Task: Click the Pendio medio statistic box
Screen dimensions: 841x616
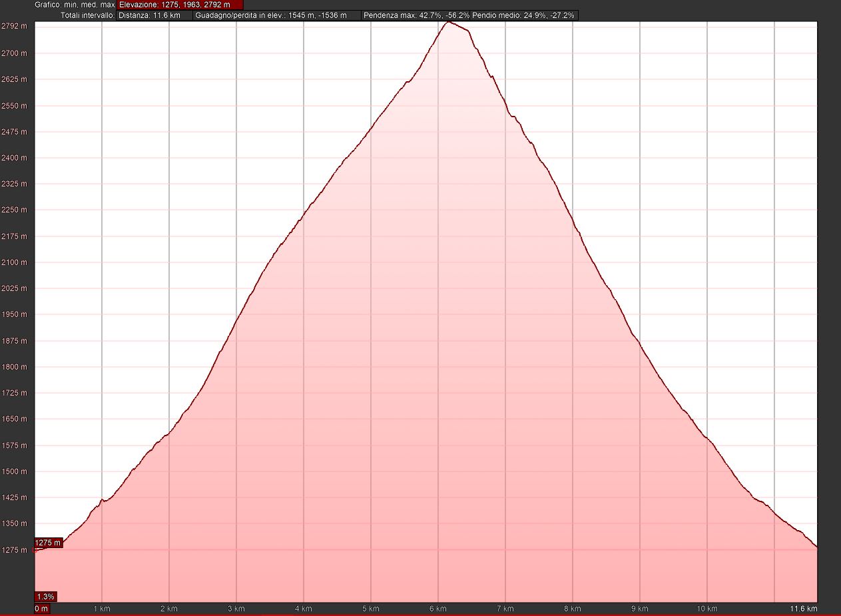Action: 524,15
